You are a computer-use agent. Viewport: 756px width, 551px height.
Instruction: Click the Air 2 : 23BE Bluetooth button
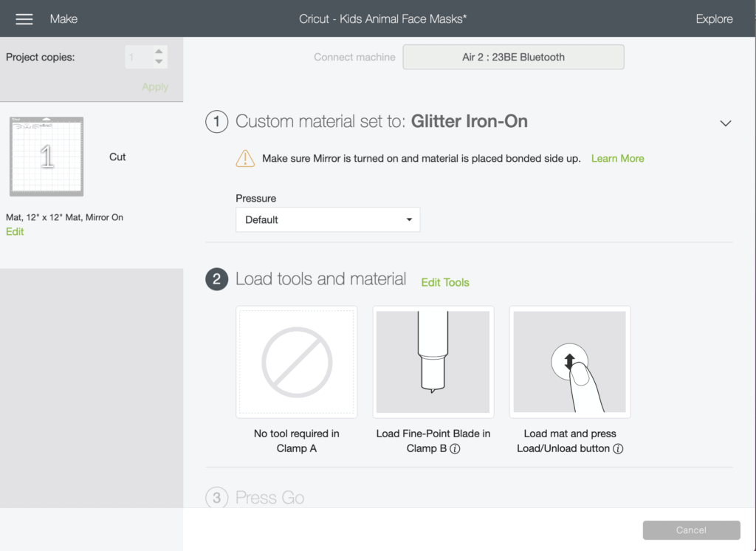tap(514, 57)
